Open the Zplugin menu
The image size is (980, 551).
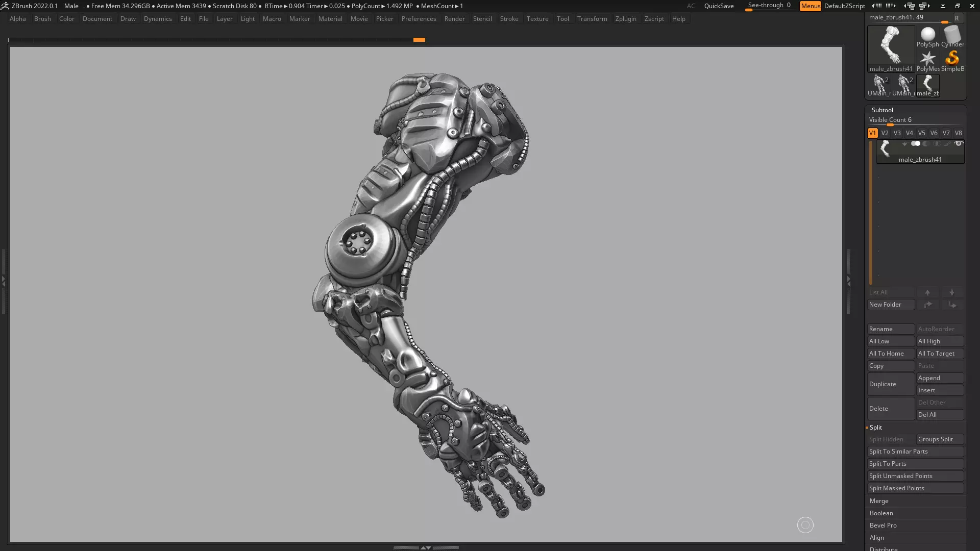pos(625,19)
